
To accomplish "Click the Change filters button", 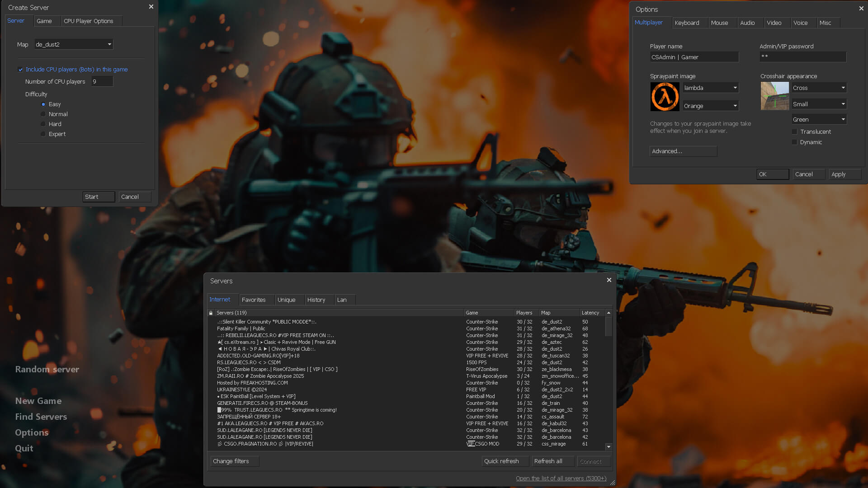I will tap(235, 461).
